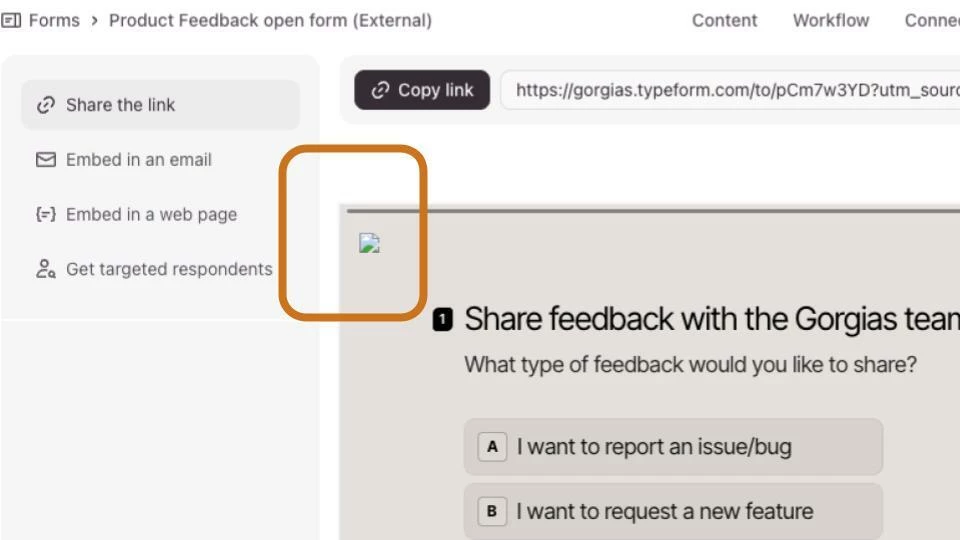
Task: Select option A report an issue/bug
Action: pyautogui.click(x=672, y=447)
